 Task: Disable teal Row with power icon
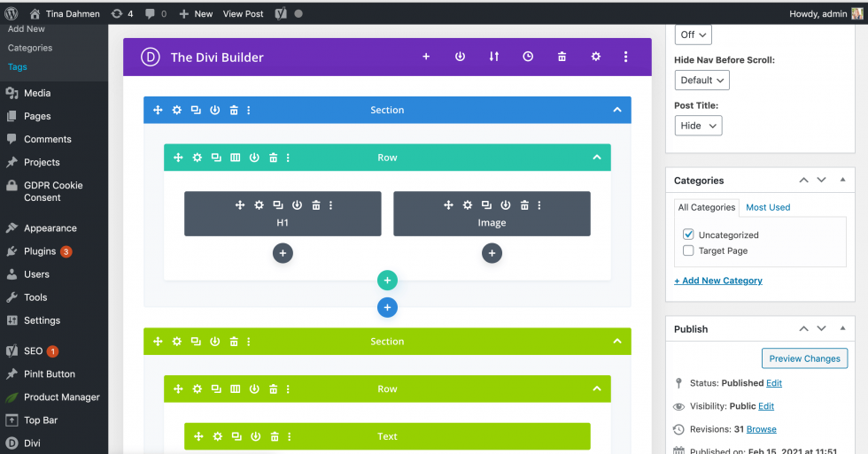254,158
